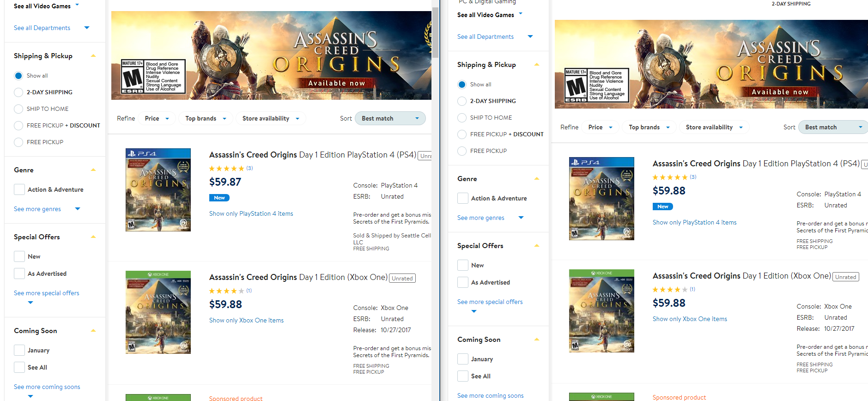This screenshot has height=401, width=868.
Task: Check Action & Adventure genre in right window
Action: coord(463,198)
